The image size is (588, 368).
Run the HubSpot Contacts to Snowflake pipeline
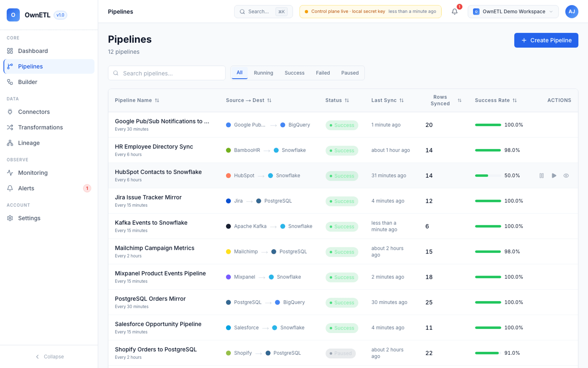pyautogui.click(x=554, y=176)
